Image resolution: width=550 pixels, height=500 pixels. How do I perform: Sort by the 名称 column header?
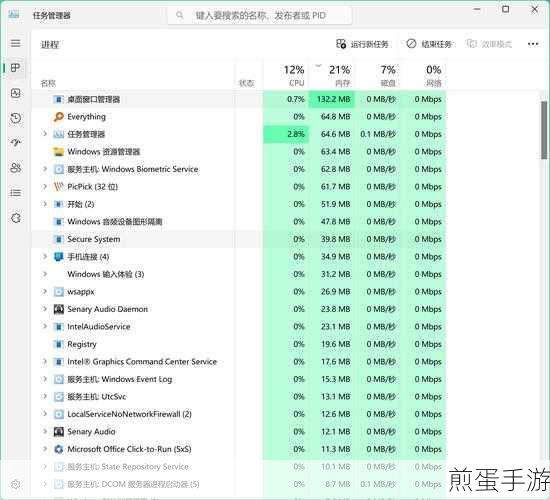pyautogui.click(x=48, y=84)
